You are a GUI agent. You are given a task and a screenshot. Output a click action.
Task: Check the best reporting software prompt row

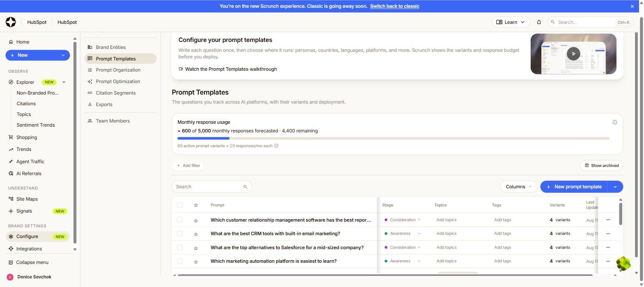[179, 220]
